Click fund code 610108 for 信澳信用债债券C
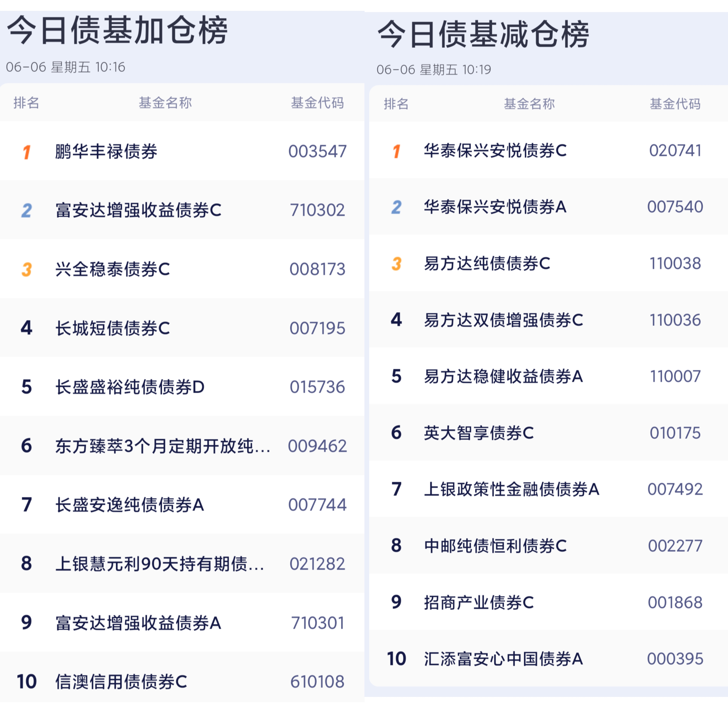This screenshot has height=728, width=728. click(318, 682)
